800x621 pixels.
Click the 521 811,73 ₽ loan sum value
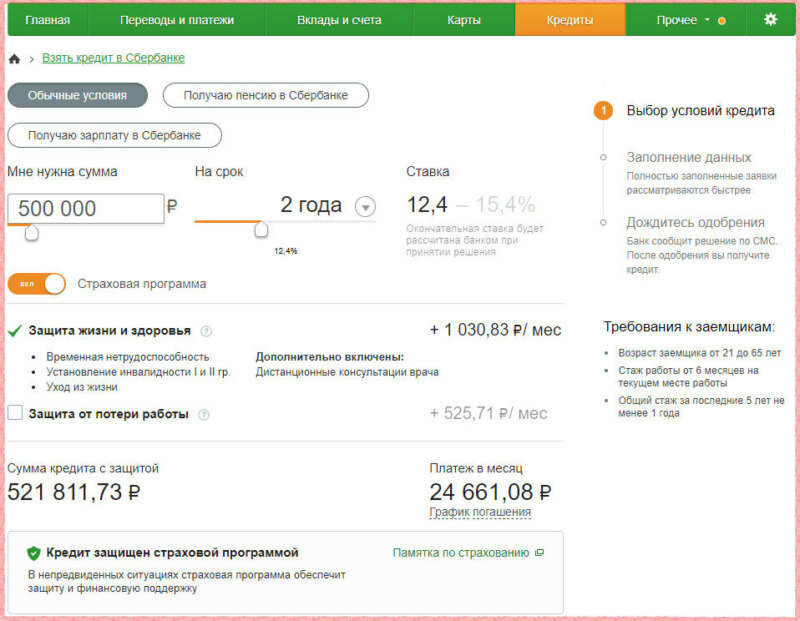(74, 492)
